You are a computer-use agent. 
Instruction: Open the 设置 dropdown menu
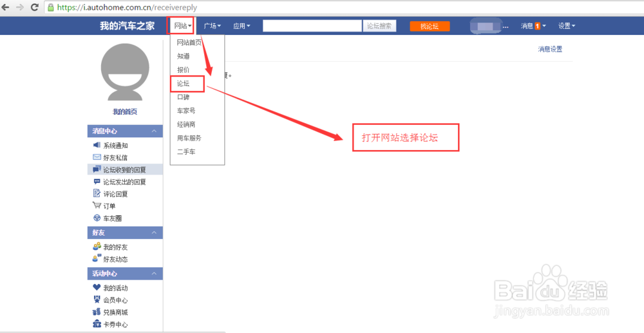click(x=566, y=26)
